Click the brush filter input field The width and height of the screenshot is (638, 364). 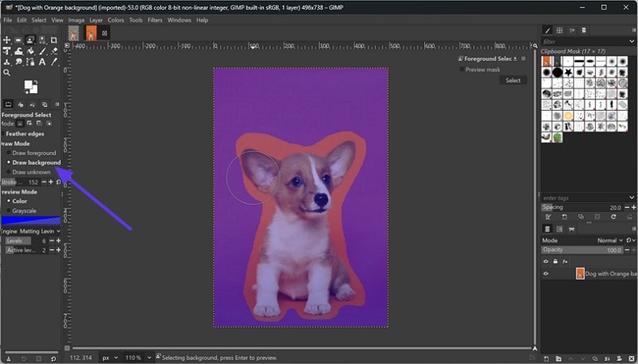[585, 41]
